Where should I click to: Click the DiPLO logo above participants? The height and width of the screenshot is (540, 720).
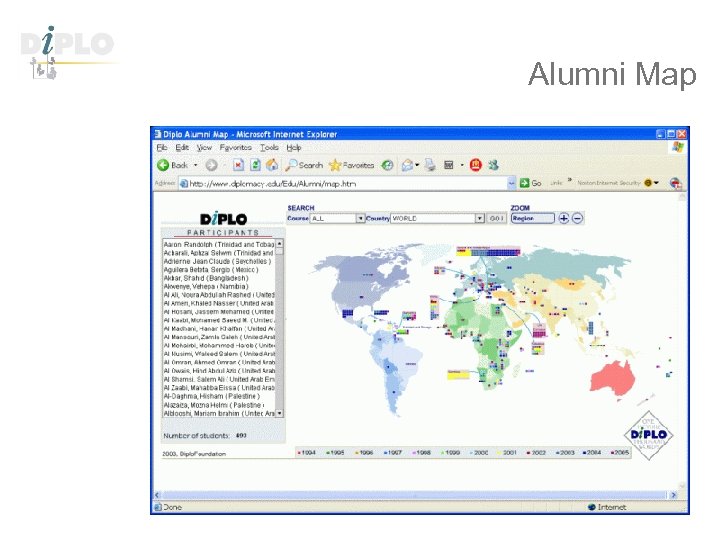224,219
